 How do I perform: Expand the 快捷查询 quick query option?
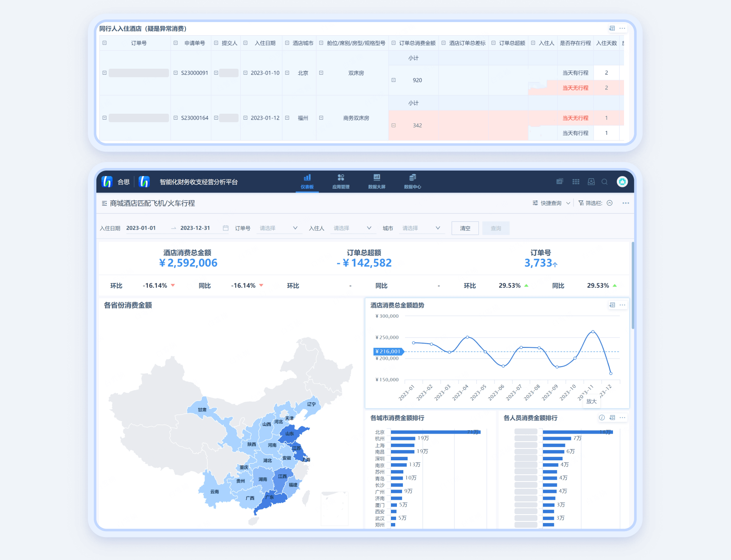(x=551, y=203)
